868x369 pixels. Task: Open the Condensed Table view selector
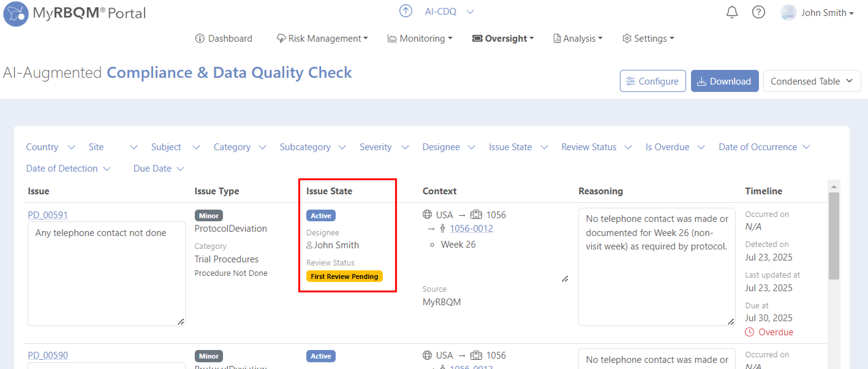811,81
